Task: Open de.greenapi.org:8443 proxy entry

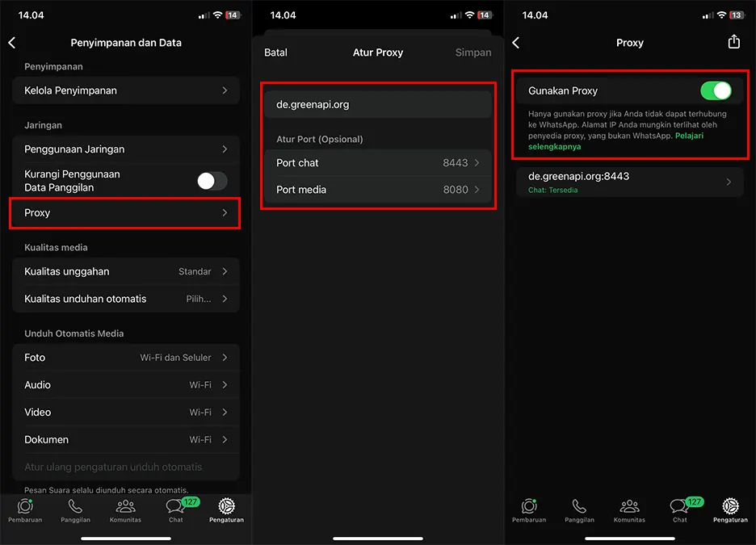Action: point(630,182)
